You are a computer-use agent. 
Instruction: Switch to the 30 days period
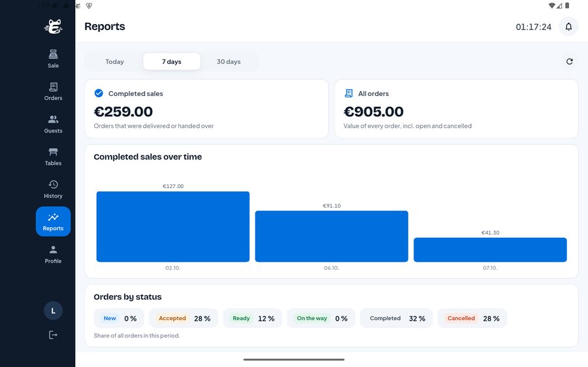pyautogui.click(x=229, y=61)
